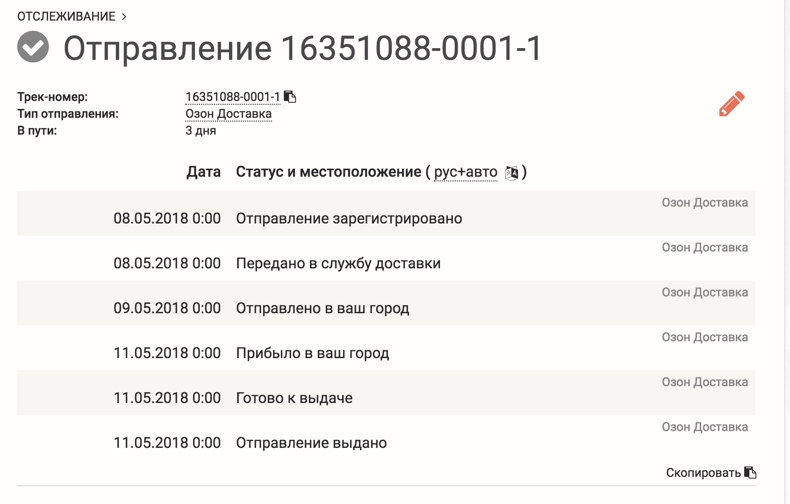Screen dimensions: 790x504
Task: Click the gray delivered checkmark icon
Action: pos(33,47)
